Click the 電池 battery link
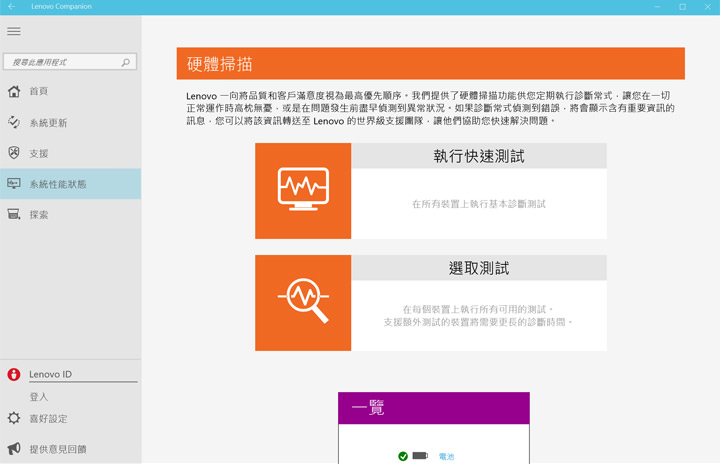Screen dimensions: 720x464 [x=446, y=456]
